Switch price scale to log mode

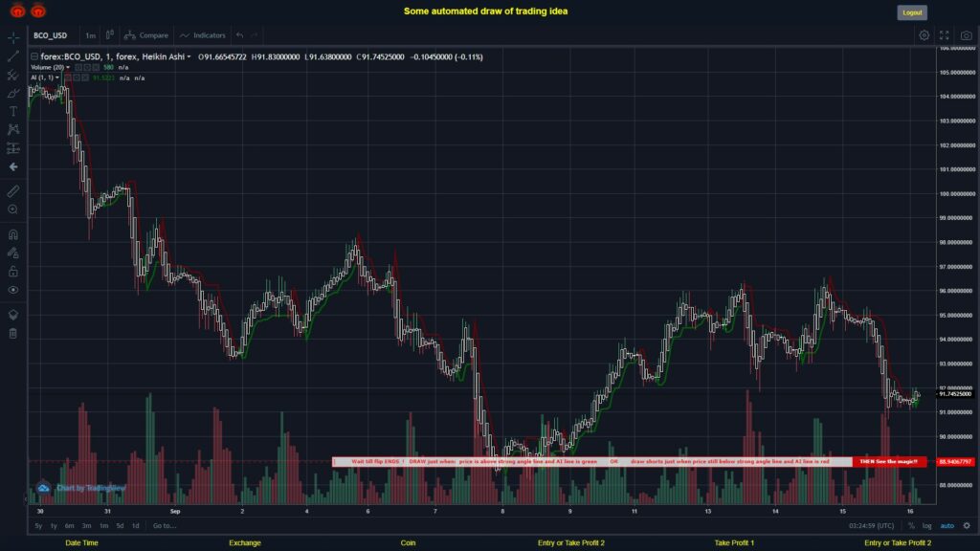[926, 525]
